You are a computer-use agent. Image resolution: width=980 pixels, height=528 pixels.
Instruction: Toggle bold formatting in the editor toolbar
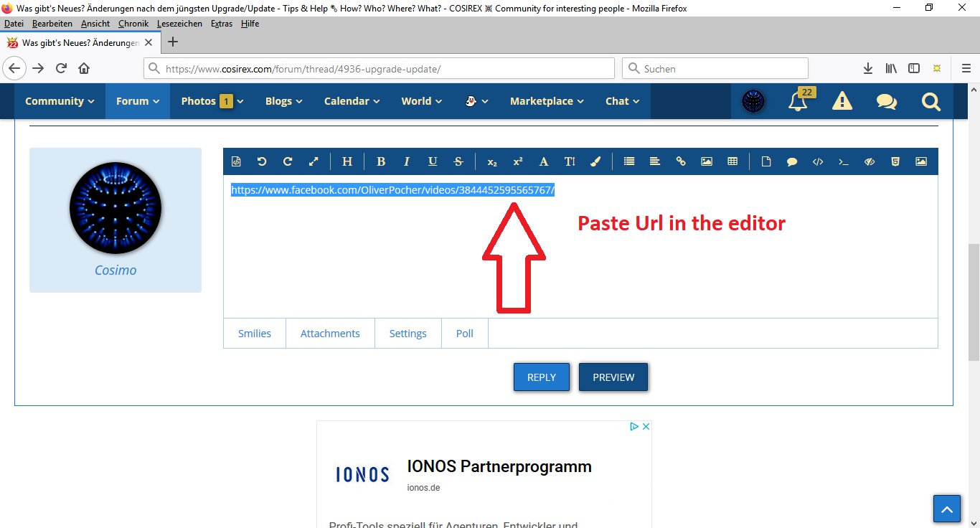tap(381, 161)
